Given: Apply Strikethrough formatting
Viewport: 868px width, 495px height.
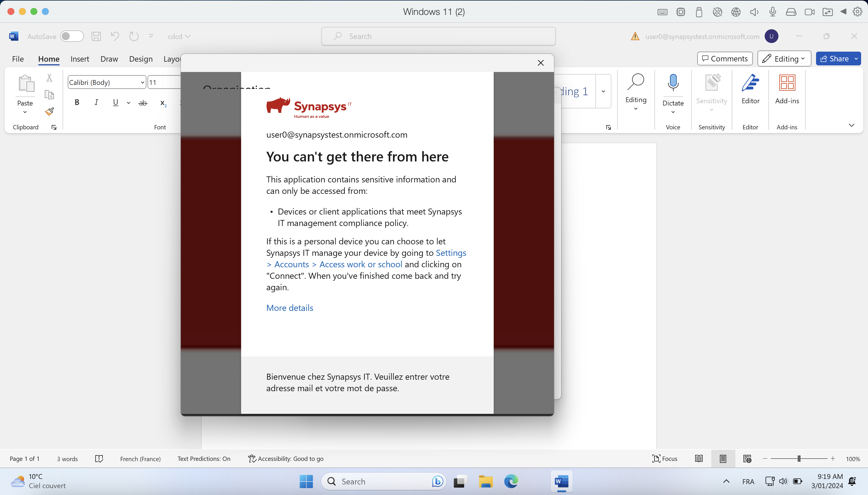Looking at the screenshot, I should point(143,103).
